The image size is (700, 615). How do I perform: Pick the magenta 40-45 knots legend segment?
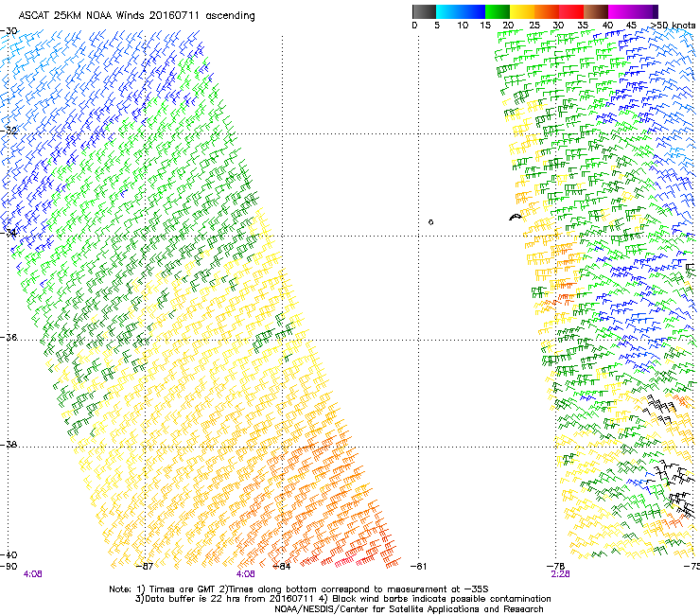pos(621,11)
